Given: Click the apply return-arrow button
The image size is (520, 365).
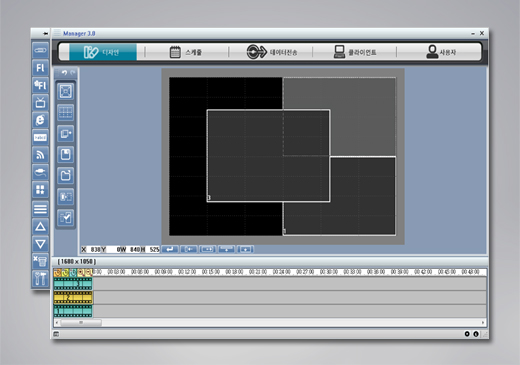Looking at the screenshot, I should [x=170, y=249].
